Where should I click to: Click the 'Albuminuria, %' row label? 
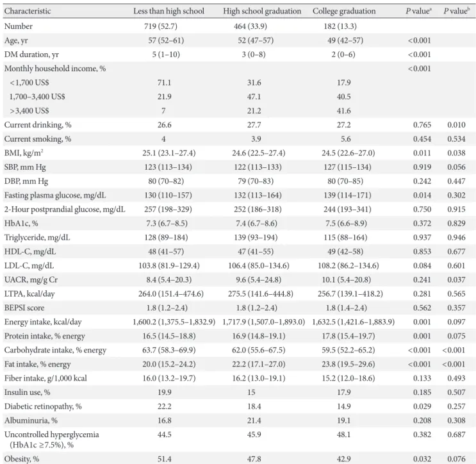31,420
